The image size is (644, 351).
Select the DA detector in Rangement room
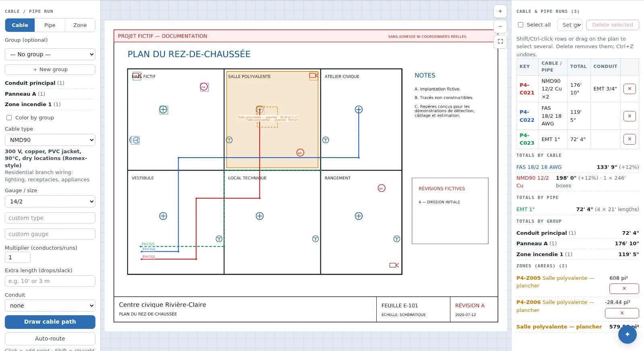coord(382,188)
